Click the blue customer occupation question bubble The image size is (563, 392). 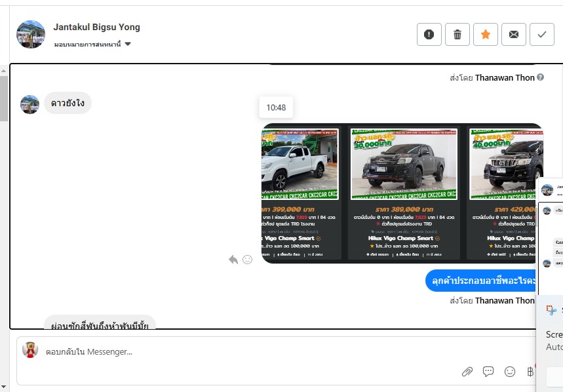[x=480, y=281]
